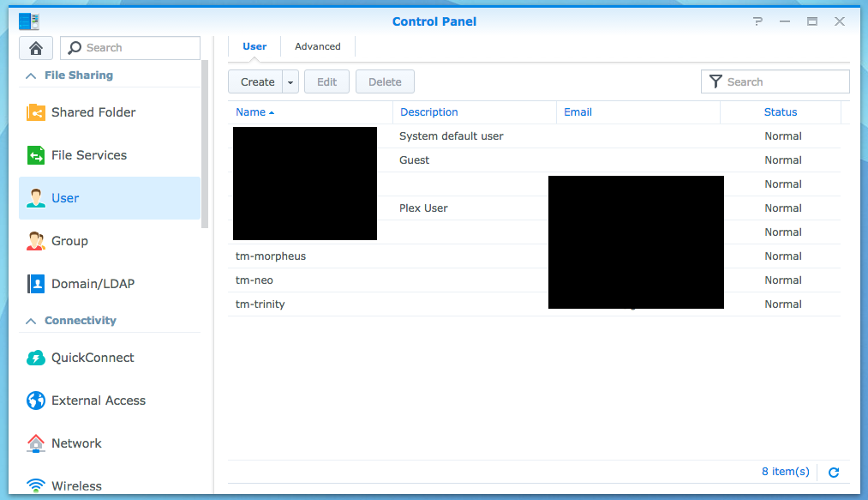Image resolution: width=868 pixels, height=500 pixels.
Task: Click the Create button
Action: click(x=257, y=82)
